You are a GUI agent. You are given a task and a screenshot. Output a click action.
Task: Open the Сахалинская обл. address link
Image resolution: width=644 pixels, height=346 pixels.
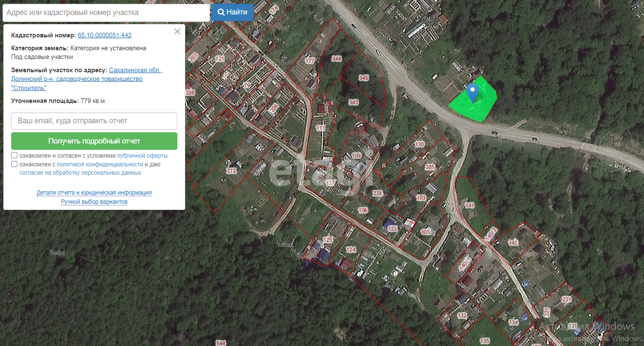point(135,70)
